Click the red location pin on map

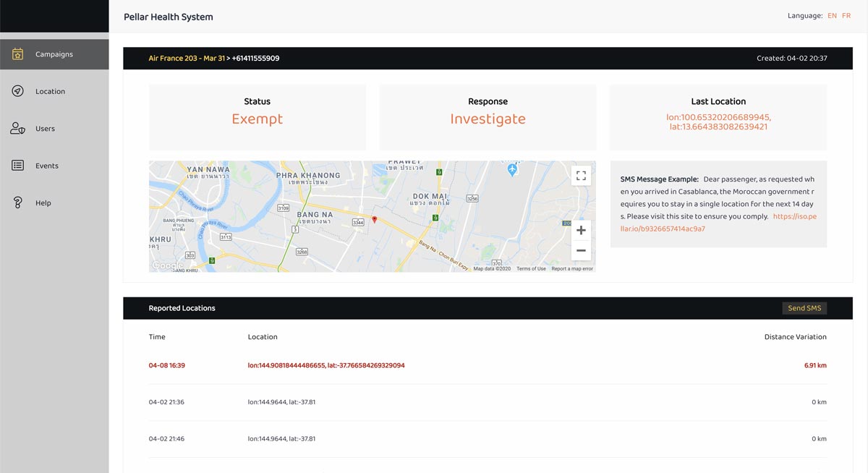pos(374,219)
